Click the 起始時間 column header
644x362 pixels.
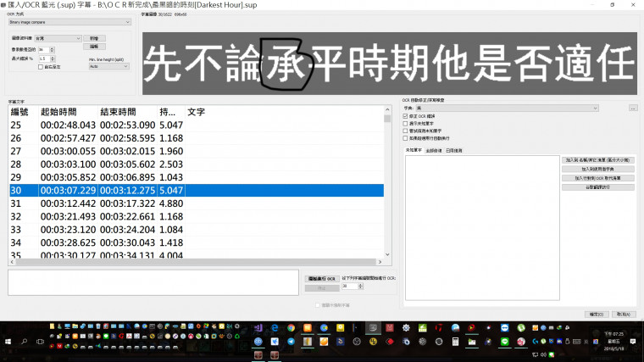pyautogui.click(x=58, y=112)
